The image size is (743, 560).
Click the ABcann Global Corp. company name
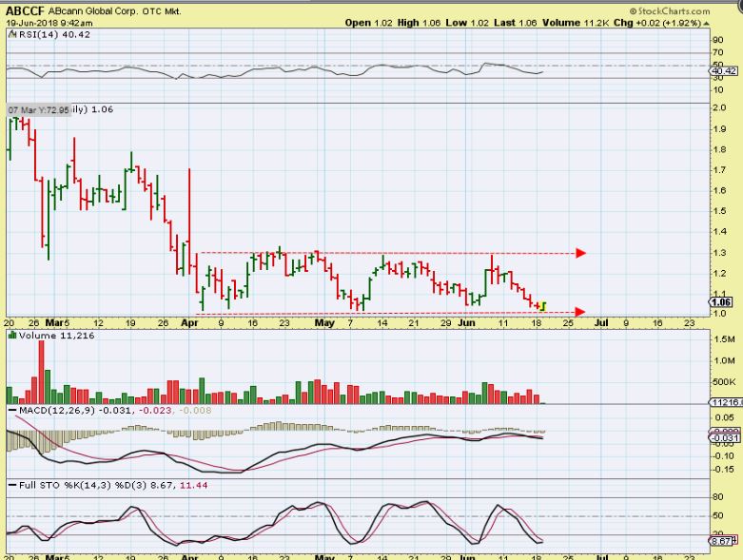(x=93, y=10)
